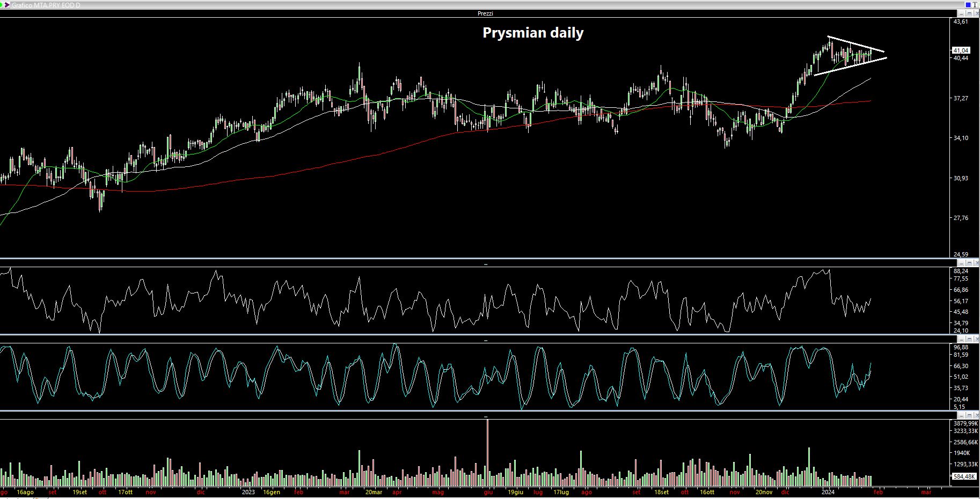Image resolution: width=980 pixels, height=499 pixels.
Task: Click the 16ago date on time axis
Action: pos(25,492)
